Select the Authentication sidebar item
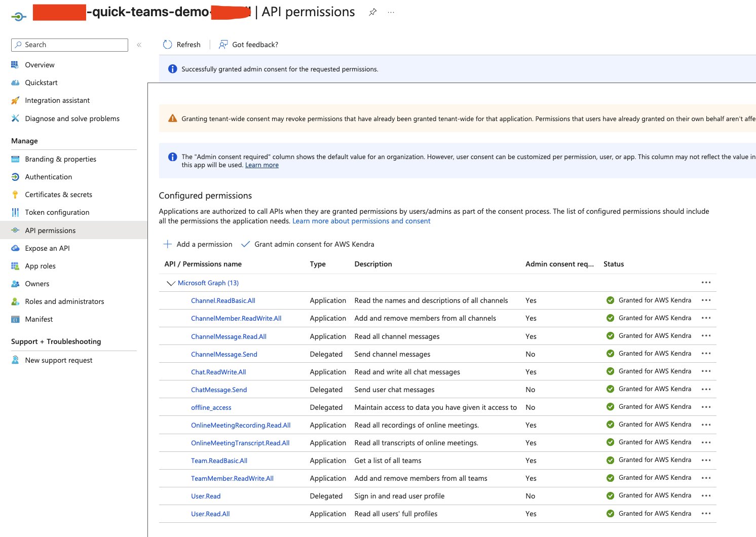Screen dimensions: 756x537 [48, 176]
